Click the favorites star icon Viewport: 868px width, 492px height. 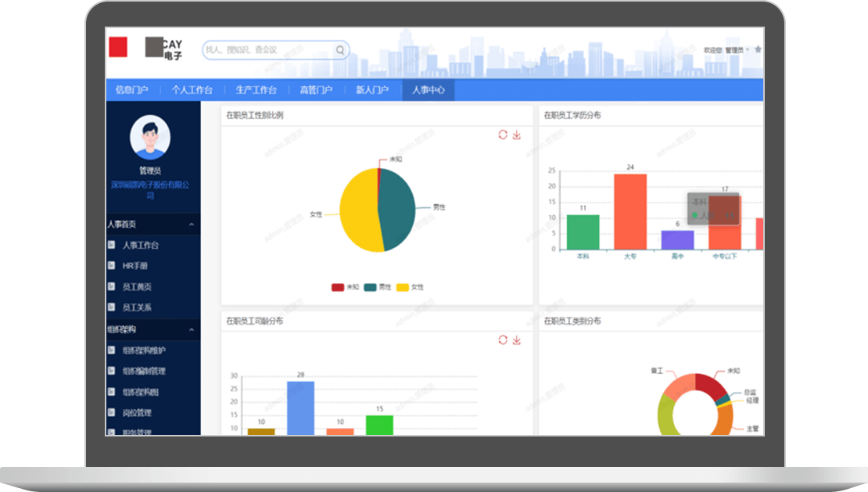point(758,49)
